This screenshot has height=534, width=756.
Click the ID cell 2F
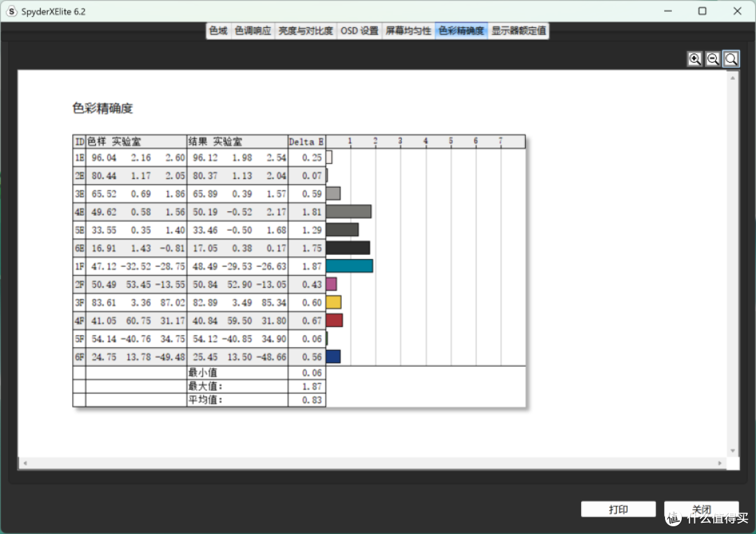[80, 285]
